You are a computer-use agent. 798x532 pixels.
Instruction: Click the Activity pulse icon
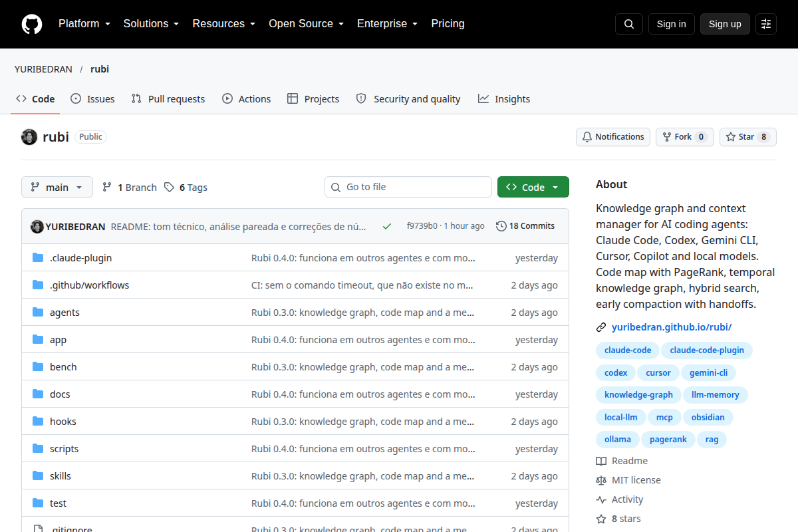pyautogui.click(x=601, y=499)
